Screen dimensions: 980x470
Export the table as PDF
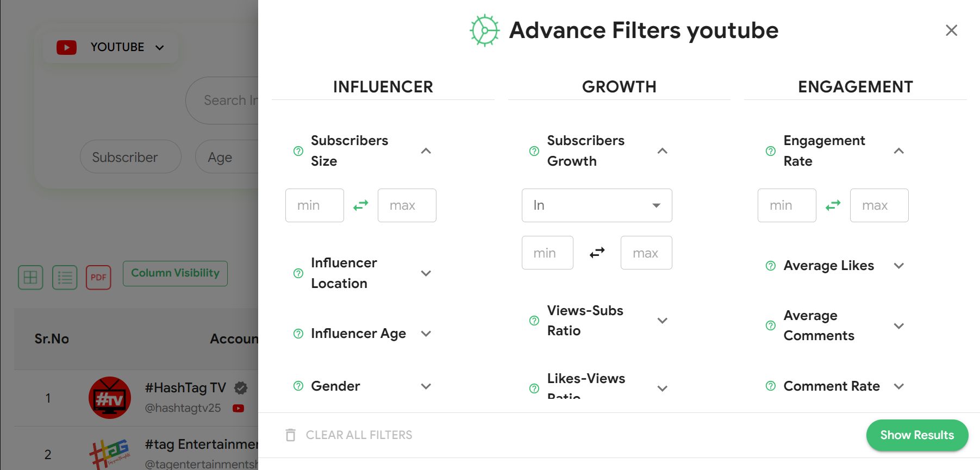[98, 277]
